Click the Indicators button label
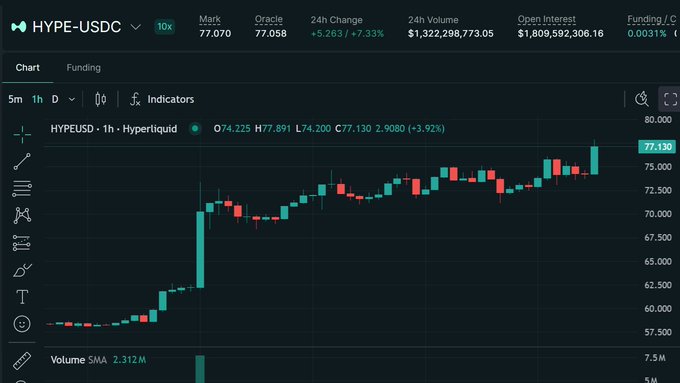Viewport: 680px width, 383px height. coord(171,99)
